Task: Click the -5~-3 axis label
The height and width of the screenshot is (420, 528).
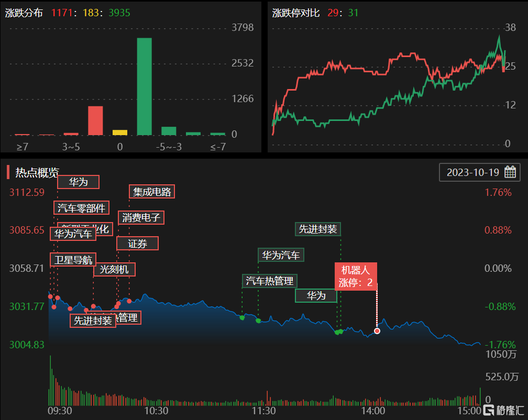Action: click(x=169, y=147)
